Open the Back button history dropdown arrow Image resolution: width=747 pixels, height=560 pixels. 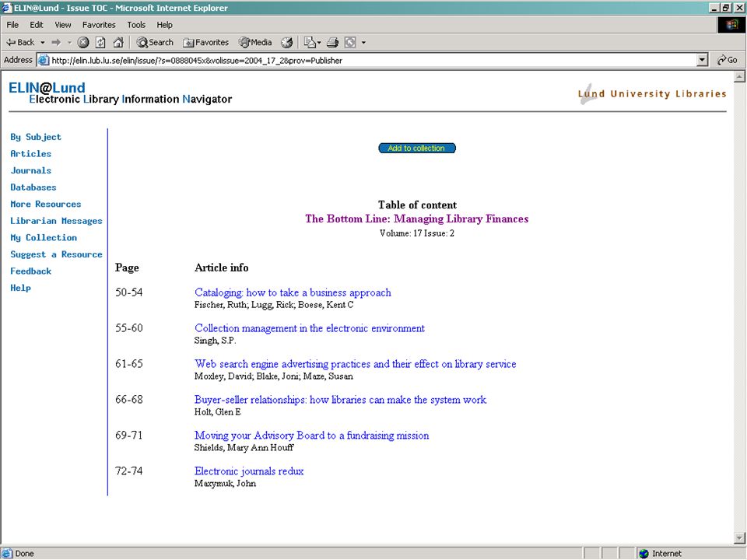pyautogui.click(x=42, y=42)
